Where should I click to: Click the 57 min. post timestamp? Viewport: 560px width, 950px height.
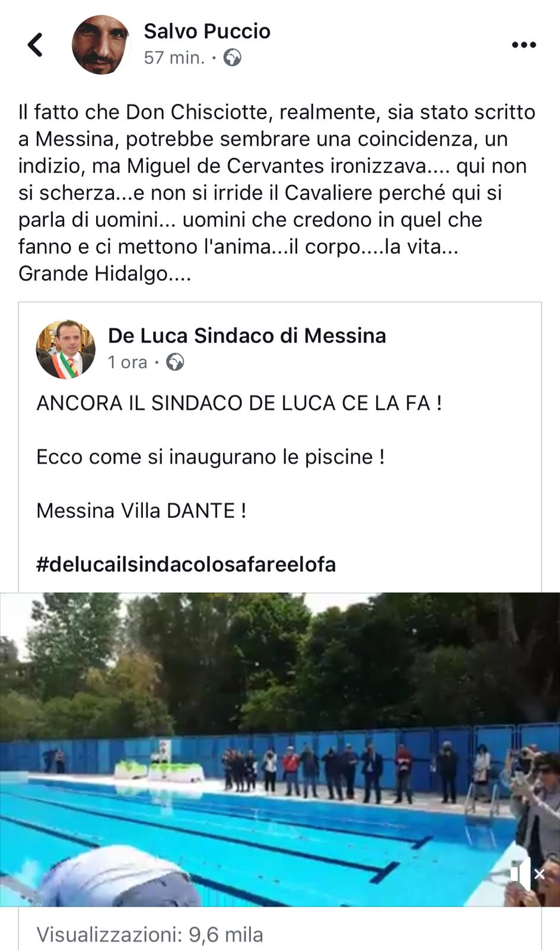174,58
